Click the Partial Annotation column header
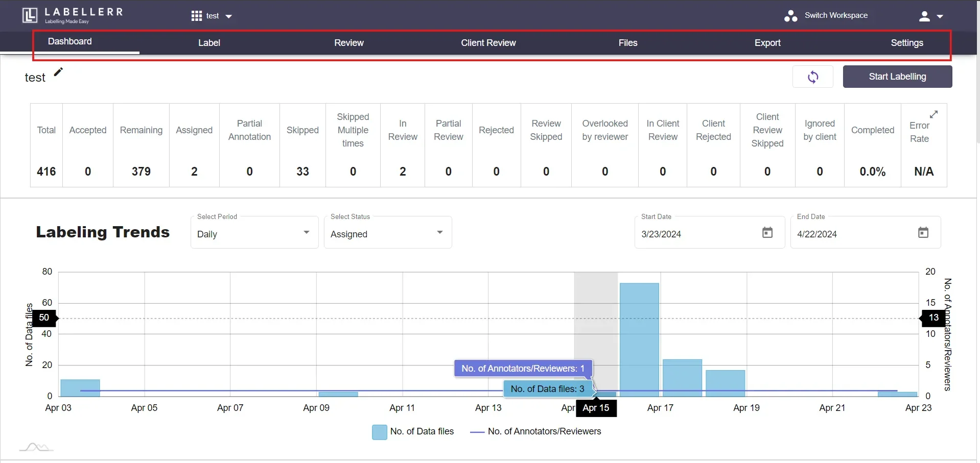The height and width of the screenshot is (463, 980). tap(249, 130)
